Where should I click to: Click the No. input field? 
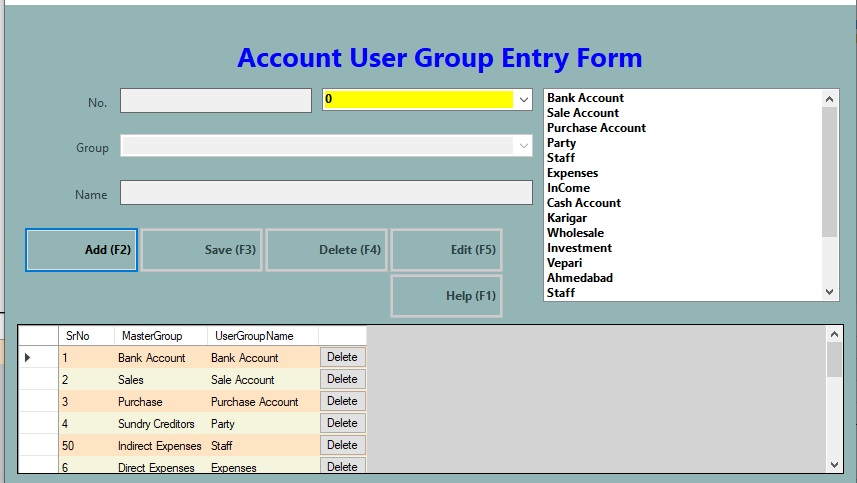click(x=216, y=101)
